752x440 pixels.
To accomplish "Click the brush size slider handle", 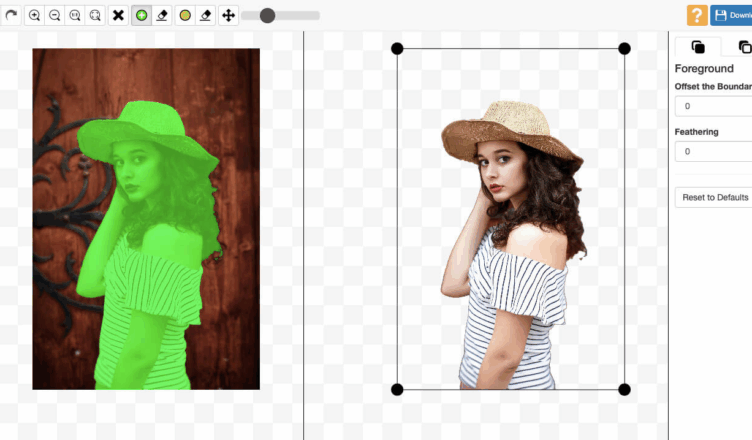I will [267, 15].
